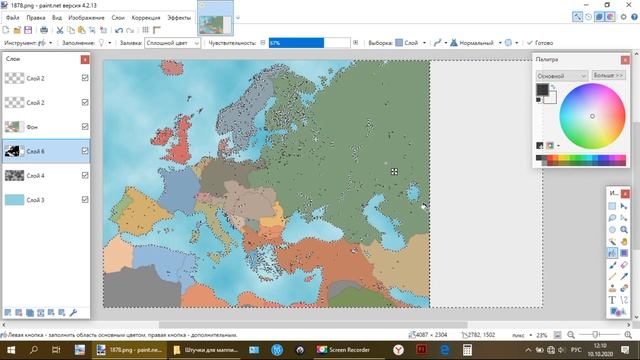The width and height of the screenshot is (640, 360).
Task: Open the palette options dropdown arrow
Action: pyautogui.click(x=558, y=146)
